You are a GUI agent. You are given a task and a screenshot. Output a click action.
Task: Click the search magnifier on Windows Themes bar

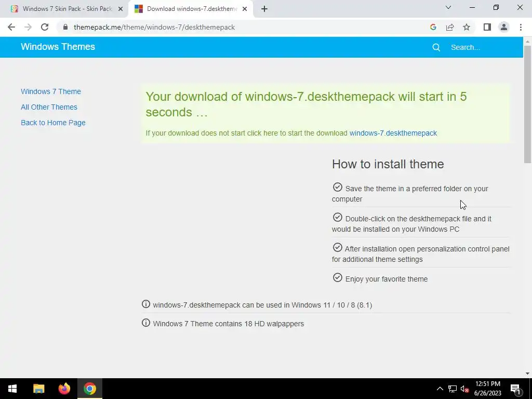(436, 47)
